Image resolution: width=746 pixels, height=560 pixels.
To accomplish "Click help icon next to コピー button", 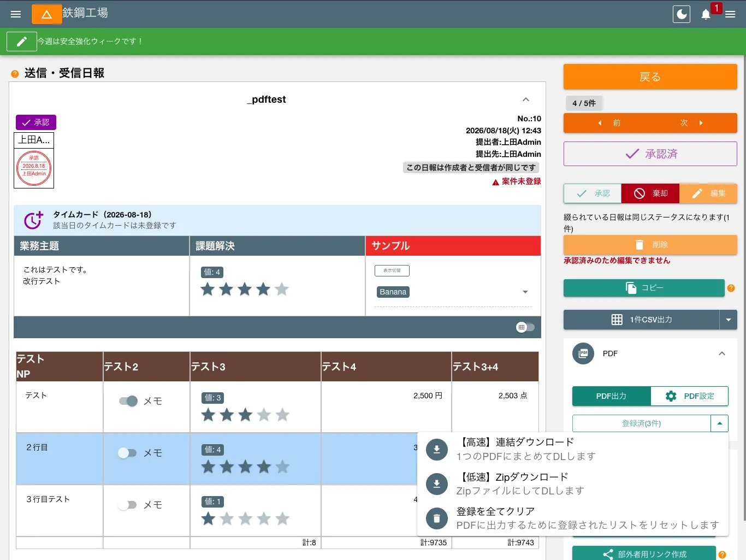I will tap(731, 288).
